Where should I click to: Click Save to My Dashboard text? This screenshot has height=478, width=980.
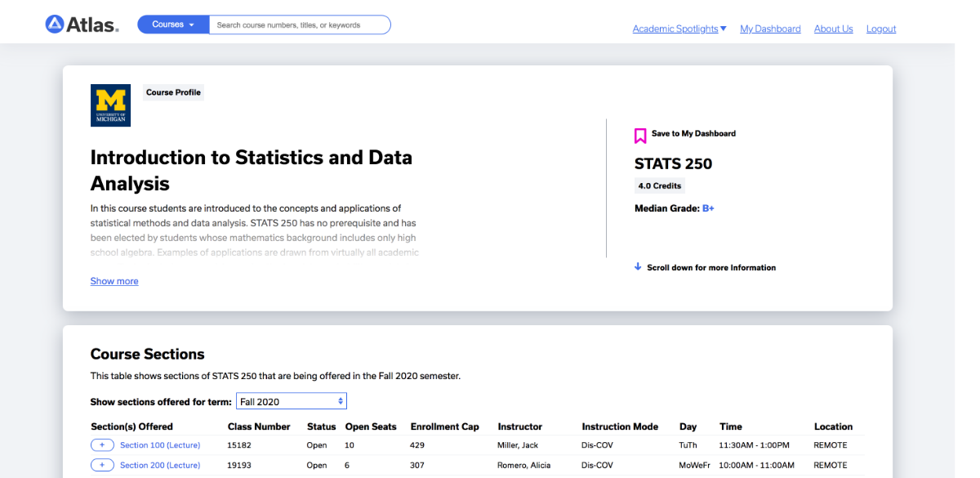pyautogui.click(x=693, y=133)
